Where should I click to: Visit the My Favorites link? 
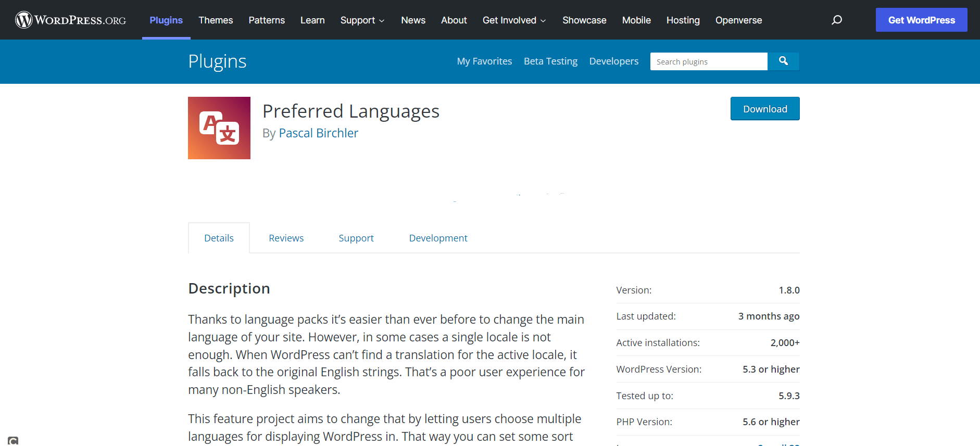click(484, 61)
